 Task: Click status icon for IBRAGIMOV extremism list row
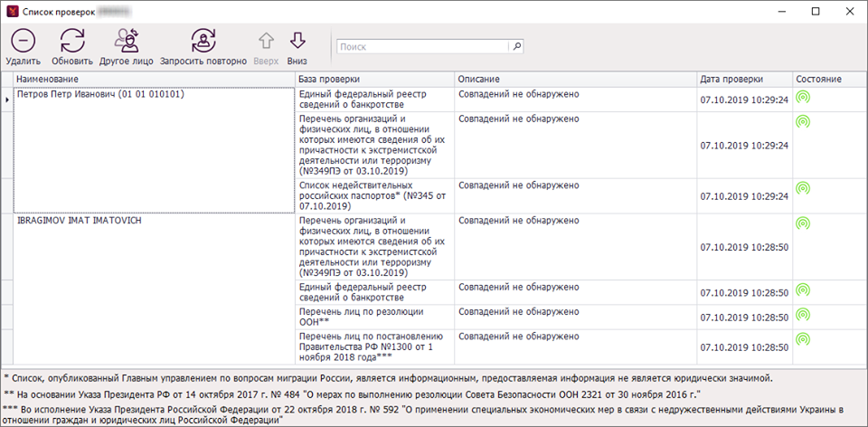(803, 223)
